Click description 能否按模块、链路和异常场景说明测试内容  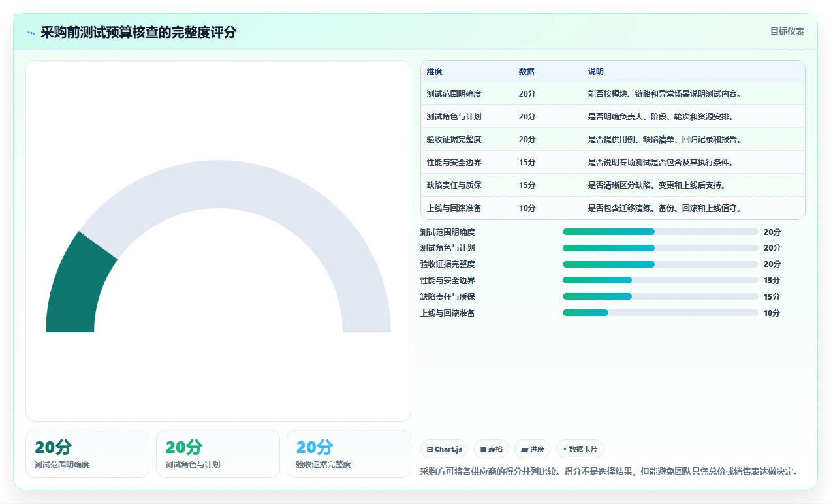pos(665,94)
